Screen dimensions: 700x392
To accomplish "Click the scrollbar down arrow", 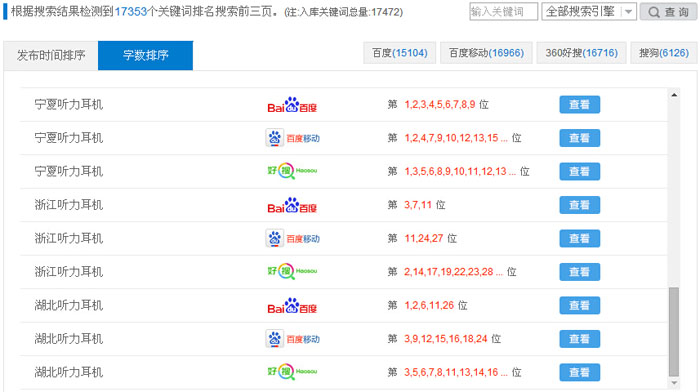I will 674,383.
